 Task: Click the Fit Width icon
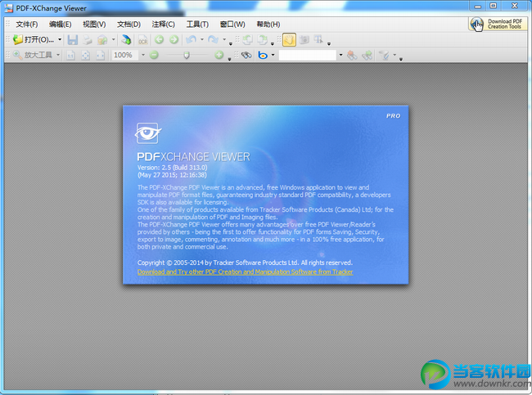pos(101,56)
